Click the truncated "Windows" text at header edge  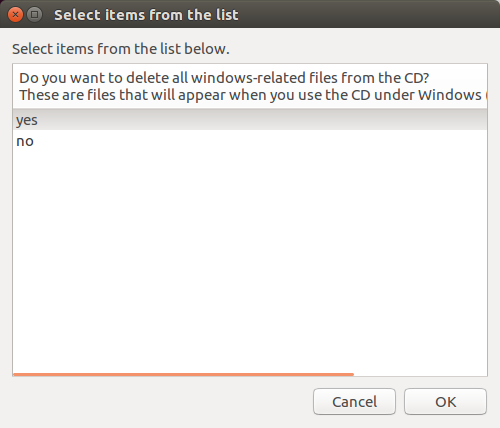pyautogui.click(x=450, y=95)
